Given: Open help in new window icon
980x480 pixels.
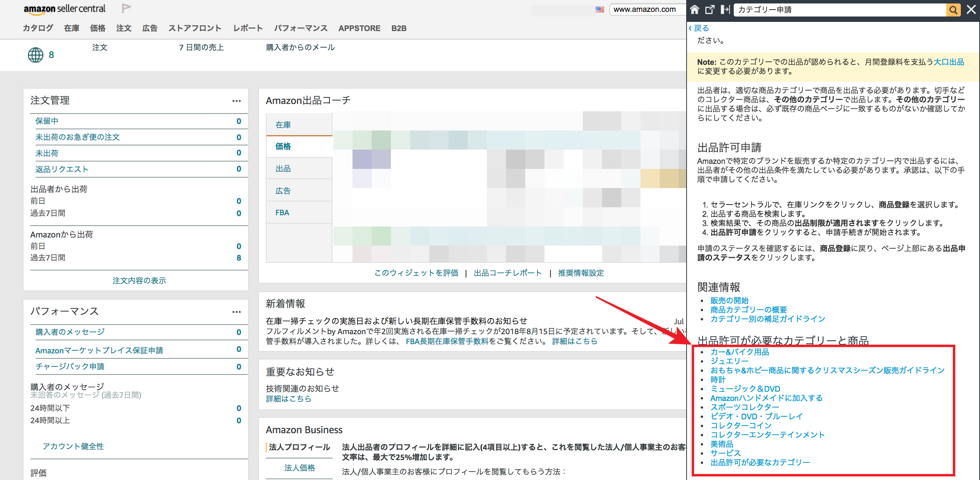Looking at the screenshot, I should (710, 9).
